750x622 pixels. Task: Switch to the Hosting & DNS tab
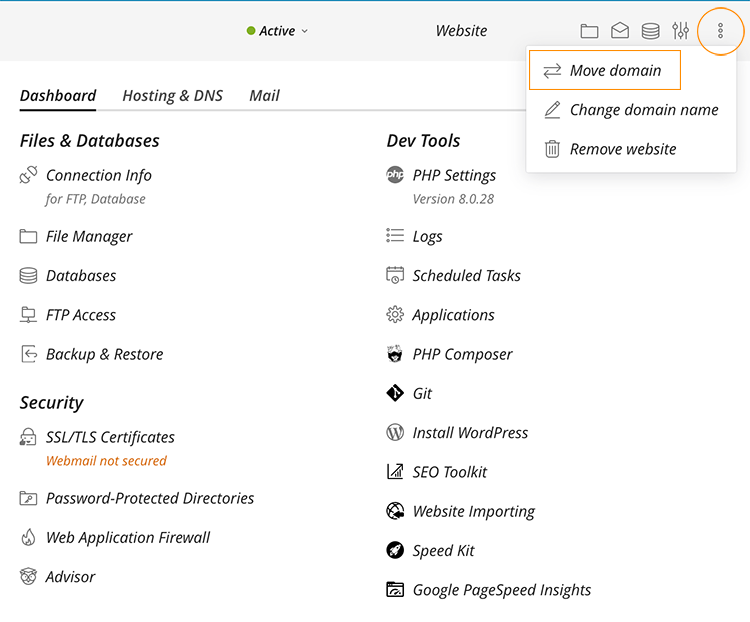tap(172, 96)
